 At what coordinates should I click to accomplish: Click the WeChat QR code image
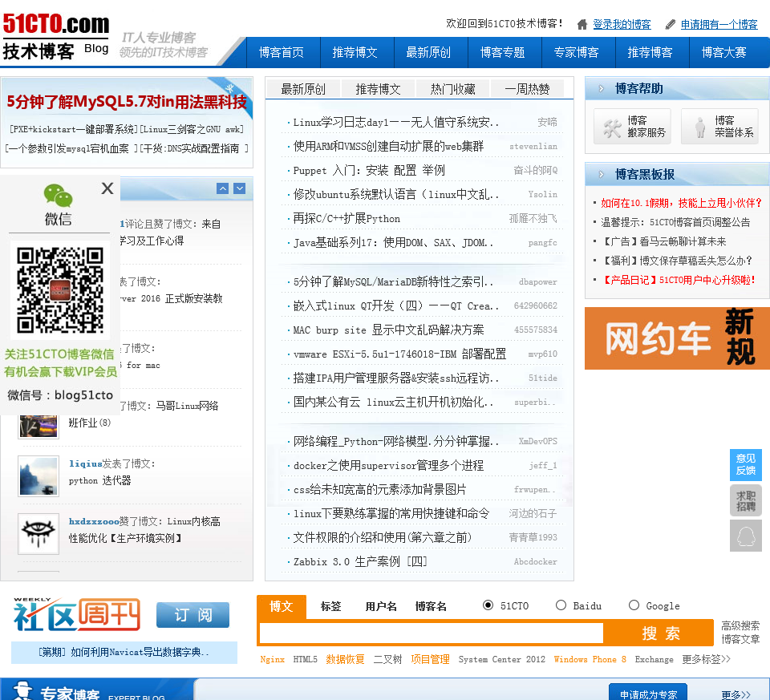60,289
